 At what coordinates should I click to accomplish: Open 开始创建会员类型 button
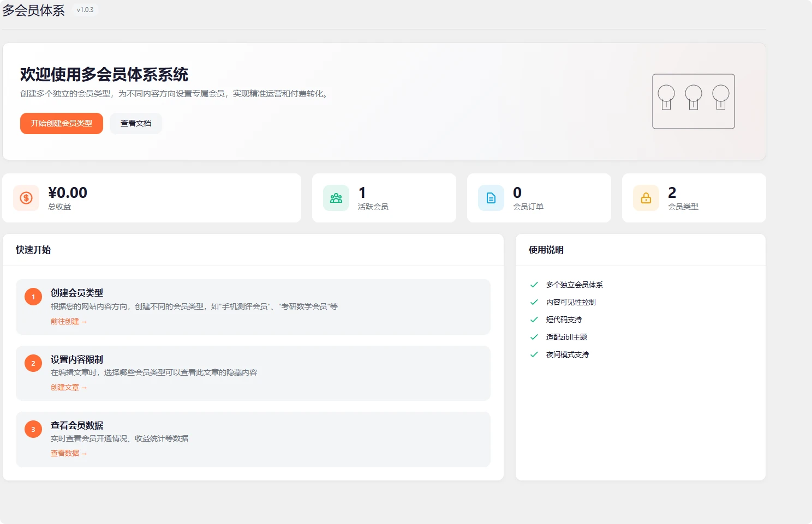coord(61,123)
